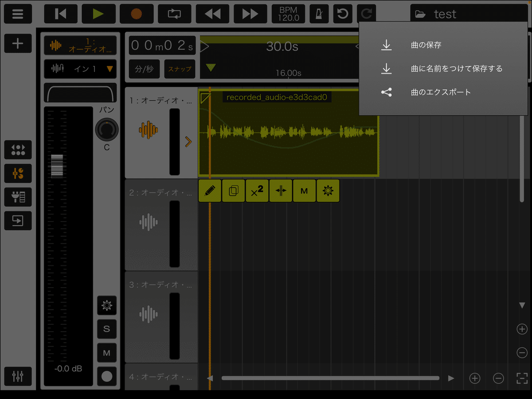This screenshot has width=532, height=399.
Task: Zoom in horizontally with plus icon
Action: [x=475, y=378]
